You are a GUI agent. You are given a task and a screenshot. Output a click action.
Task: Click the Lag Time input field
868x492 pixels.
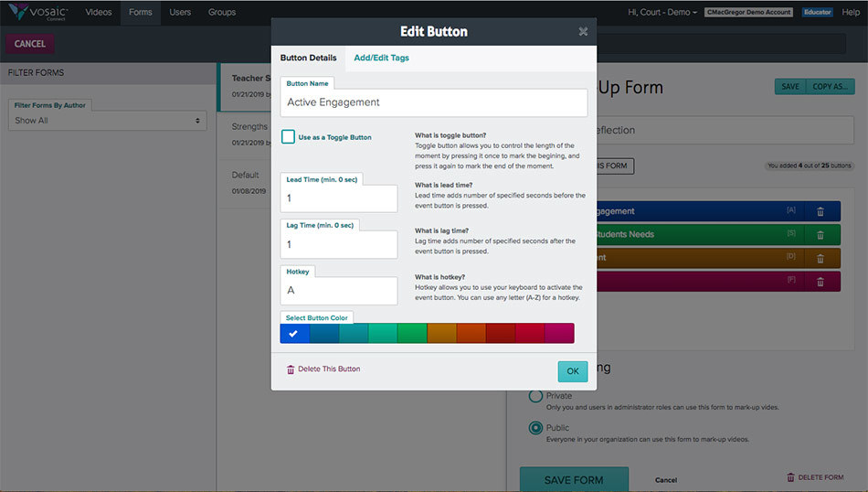pos(339,244)
